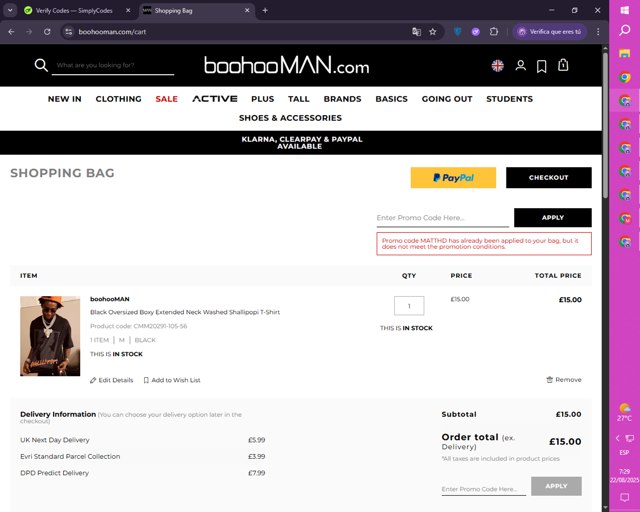Open the GOING OUT menu
The image size is (640, 512).
tap(447, 99)
